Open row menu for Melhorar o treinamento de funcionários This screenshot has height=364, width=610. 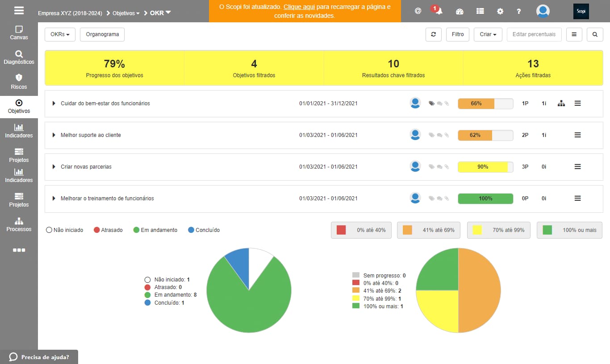tap(577, 199)
